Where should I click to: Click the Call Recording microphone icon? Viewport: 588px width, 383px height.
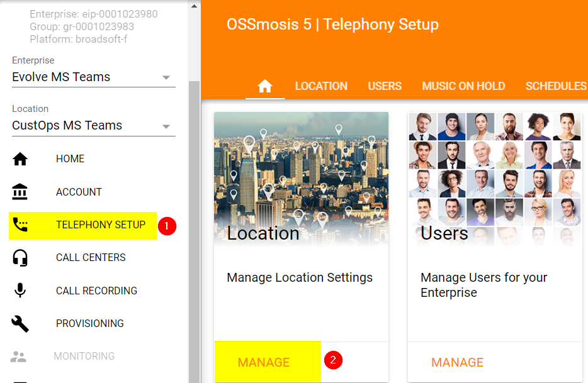(20, 291)
